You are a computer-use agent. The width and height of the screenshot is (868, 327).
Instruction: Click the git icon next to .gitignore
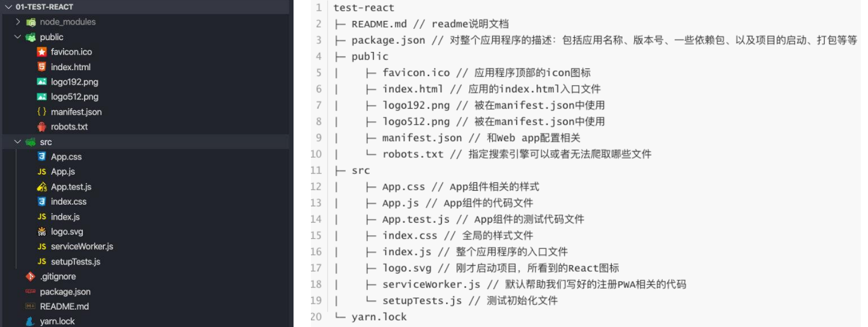(x=30, y=277)
